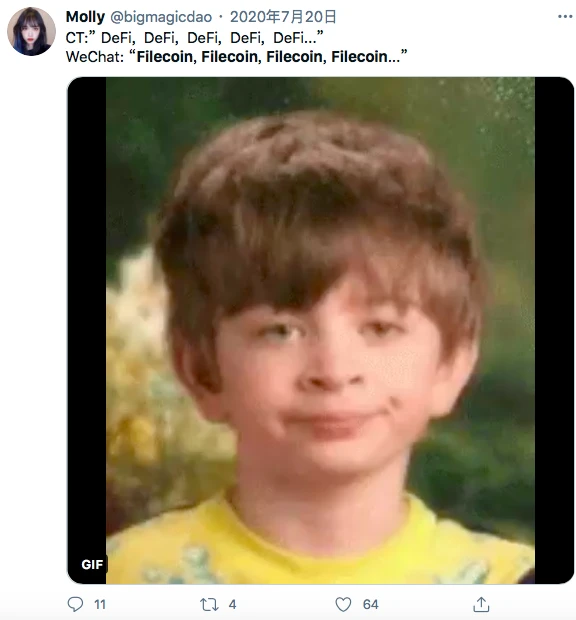Click the black bar left of GIF
The image size is (576, 620).
[87, 316]
